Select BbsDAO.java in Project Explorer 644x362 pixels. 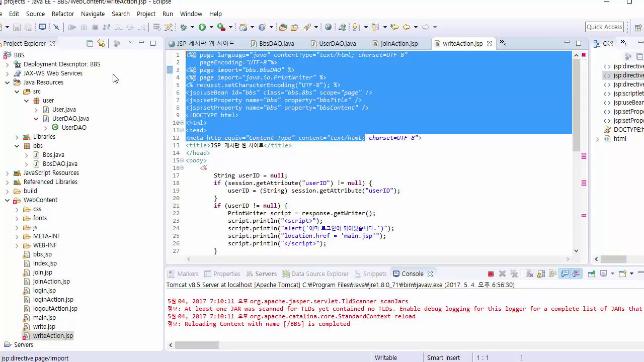(55, 164)
